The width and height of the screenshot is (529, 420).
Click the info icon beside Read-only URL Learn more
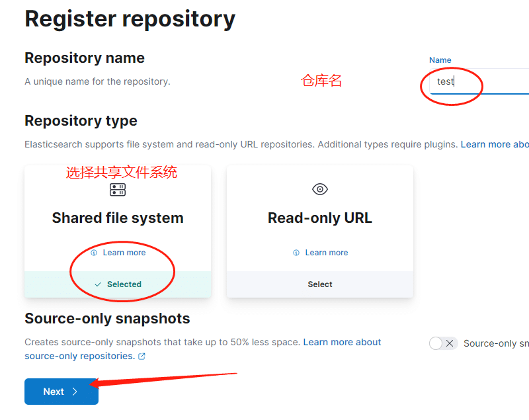click(x=296, y=252)
